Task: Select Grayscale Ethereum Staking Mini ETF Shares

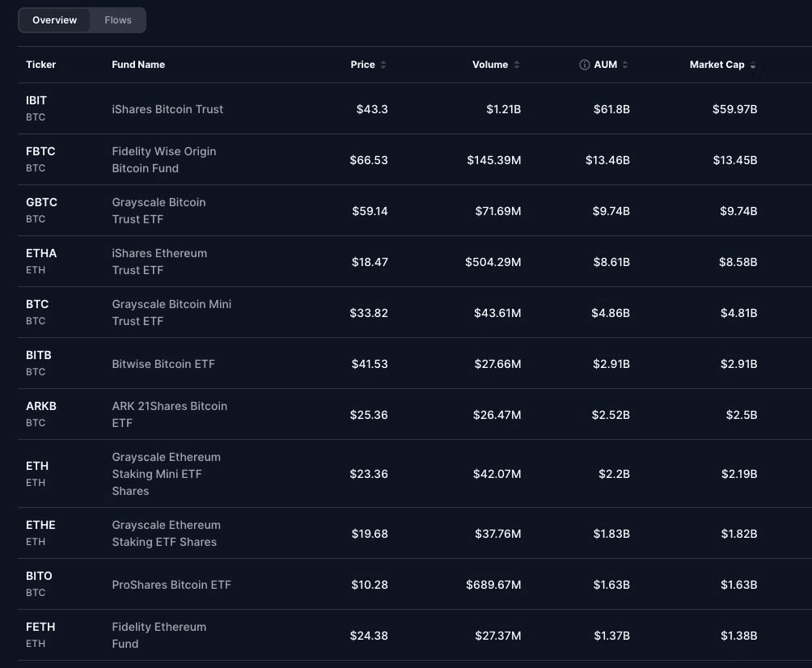Action: coord(167,474)
